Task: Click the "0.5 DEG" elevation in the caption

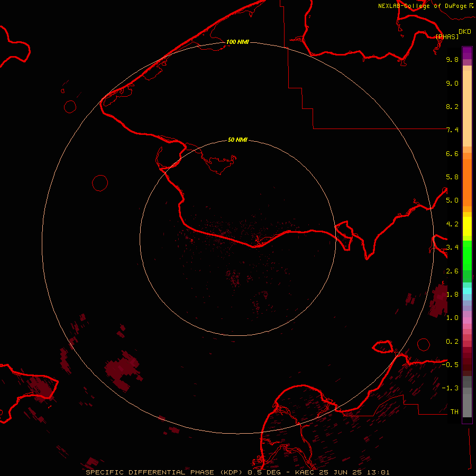Action: tap(264, 472)
